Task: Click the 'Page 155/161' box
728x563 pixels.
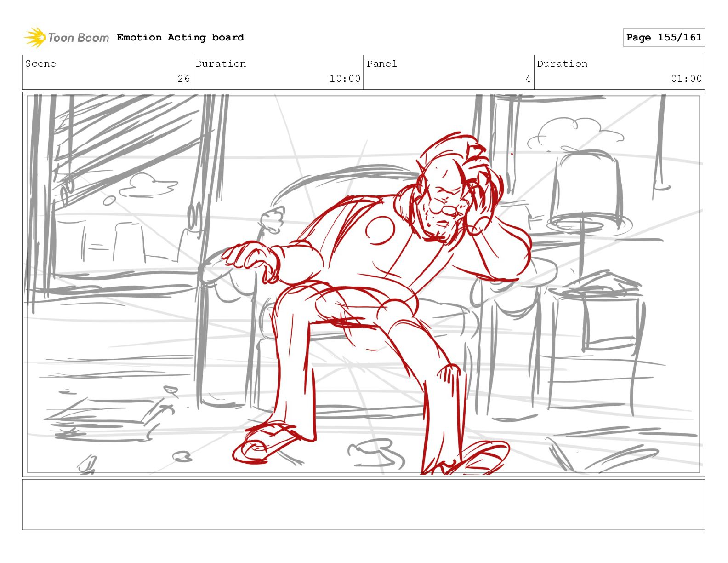Action: (664, 37)
